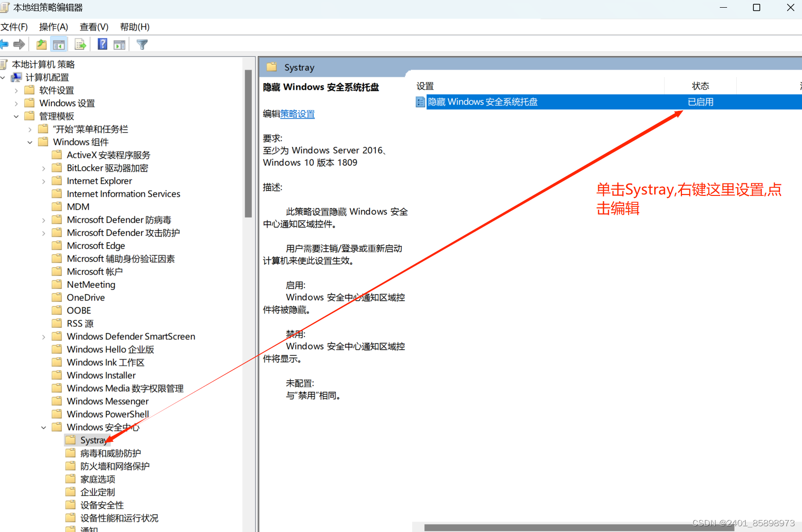
Task: Select Microsoft 帐户 tree item
Action: [x=95, y=271]
